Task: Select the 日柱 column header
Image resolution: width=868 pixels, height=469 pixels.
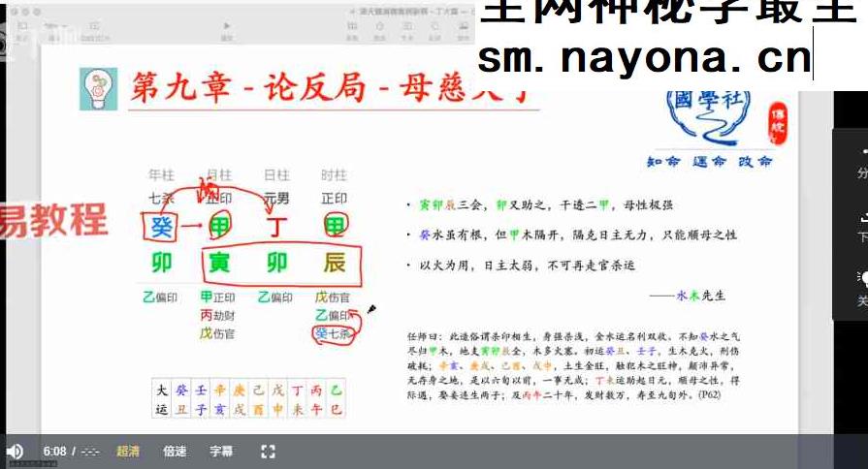Action: (x=276, y=175)
